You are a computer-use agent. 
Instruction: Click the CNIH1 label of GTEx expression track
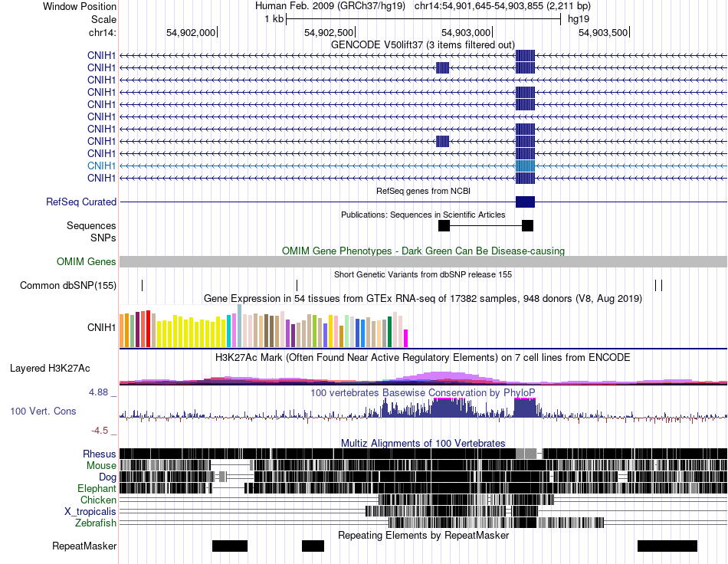pos(101,327)
